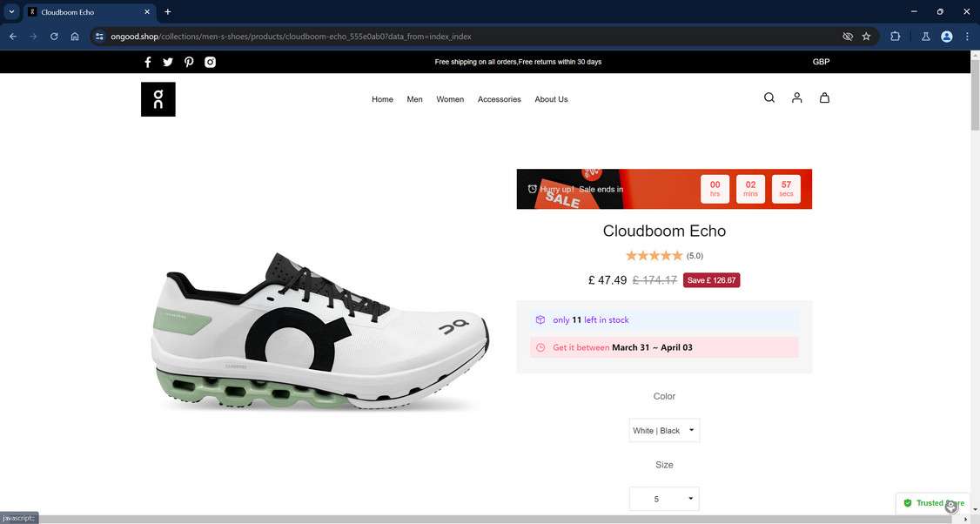Open the Women menu
The width and height of the screenshot is (980, 524).
point(450,99)
